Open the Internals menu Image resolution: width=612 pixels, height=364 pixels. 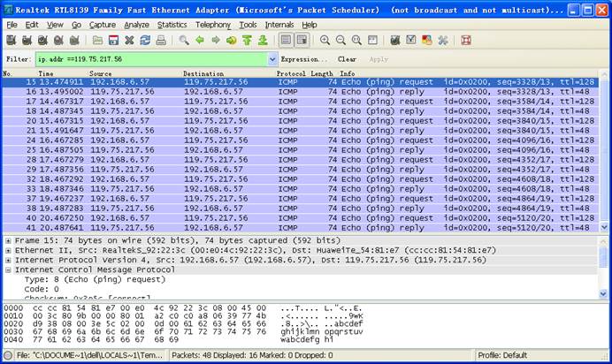coord(279,25)
